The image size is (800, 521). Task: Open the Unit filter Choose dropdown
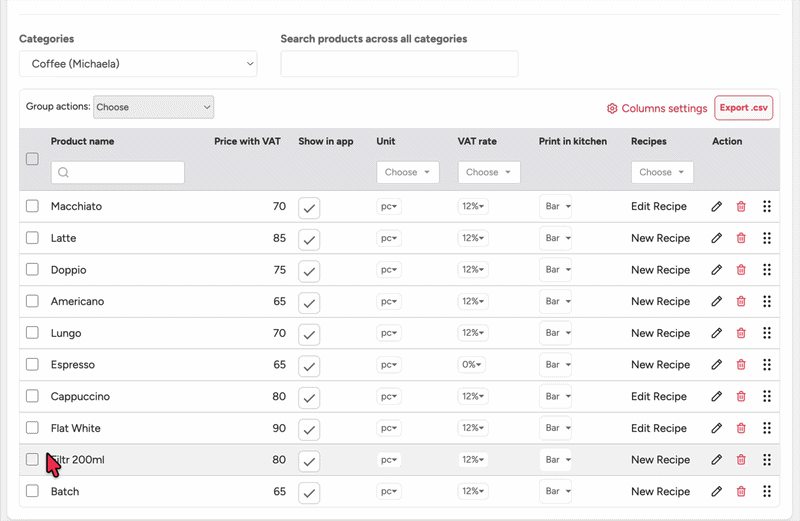point(408,172)
